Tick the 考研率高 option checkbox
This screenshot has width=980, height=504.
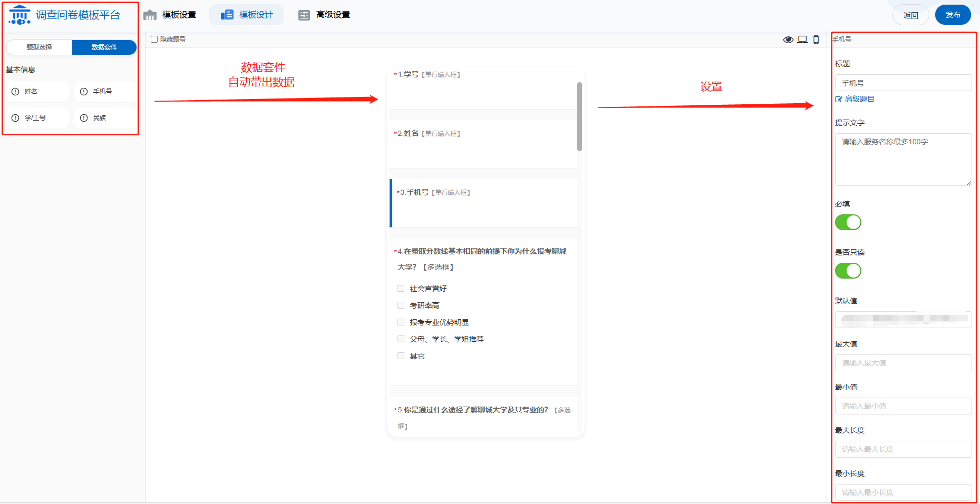[x=401, y=305]
